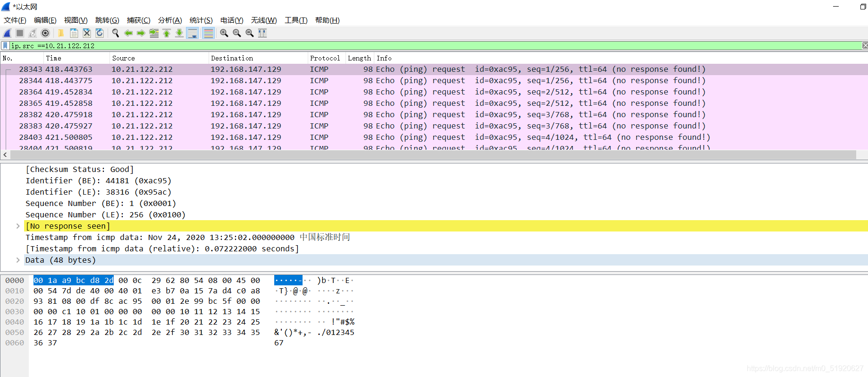This screenshot has height=377, width=868.
Task: Select Identifier (LE): 38316 field
Action: coord(99,192)
